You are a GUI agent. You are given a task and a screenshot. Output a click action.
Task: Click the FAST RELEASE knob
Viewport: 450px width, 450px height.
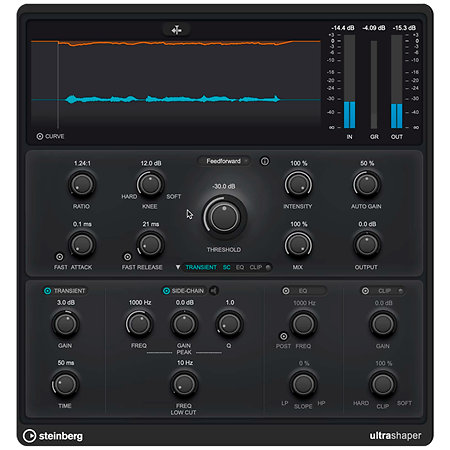tap(150, 245)
